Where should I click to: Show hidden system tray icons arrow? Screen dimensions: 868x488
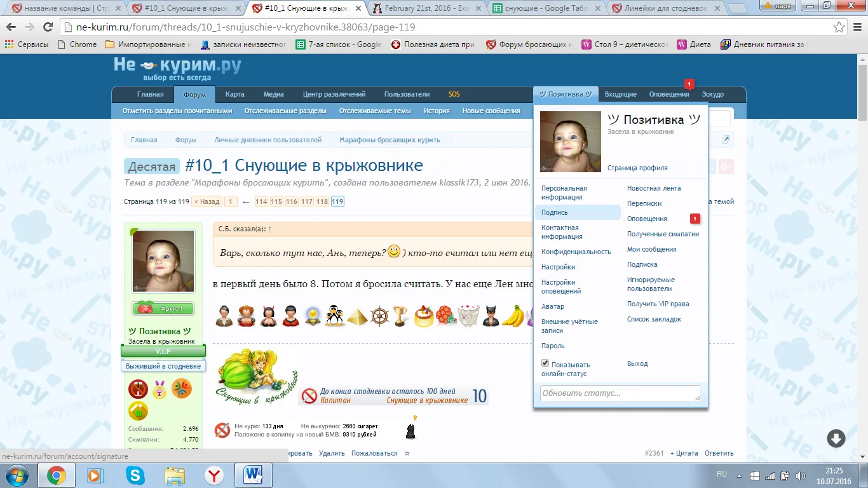tap(739, 475)
